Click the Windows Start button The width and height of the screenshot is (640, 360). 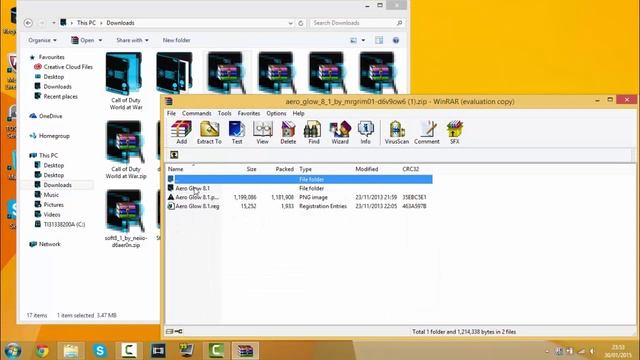12,351
